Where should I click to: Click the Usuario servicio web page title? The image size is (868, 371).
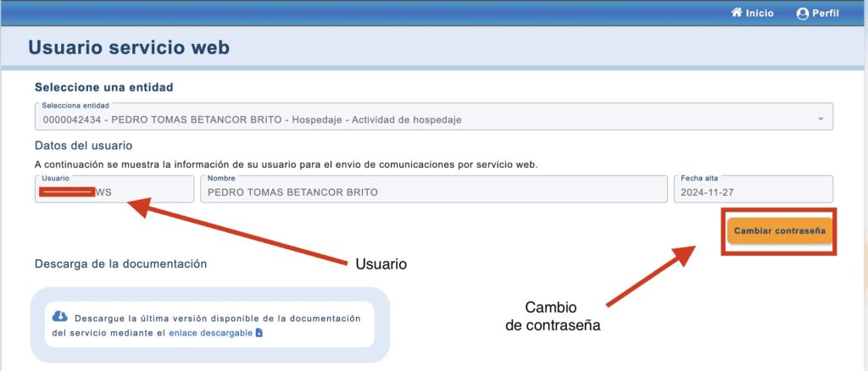[x=129, y=47]
